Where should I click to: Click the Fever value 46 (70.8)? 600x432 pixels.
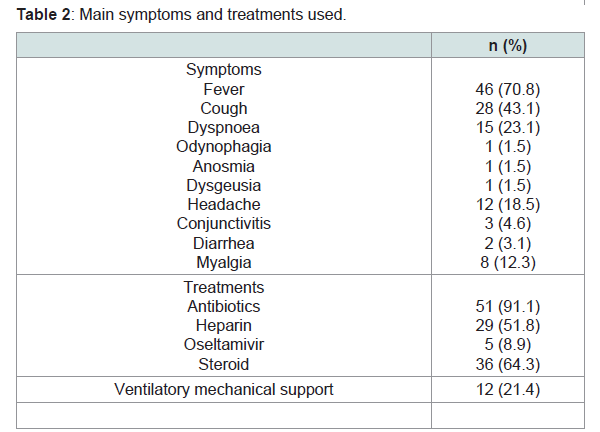(x=508, y=90)
